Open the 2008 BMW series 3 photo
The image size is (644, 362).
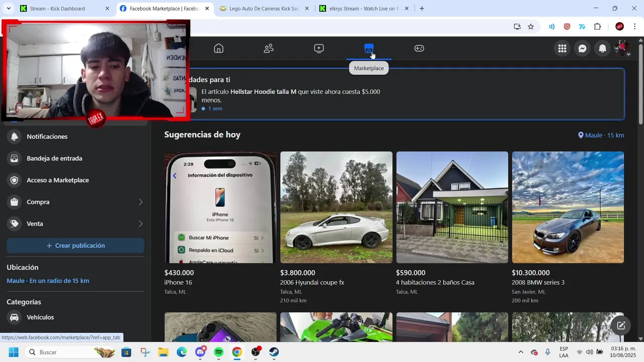click(x=568, y=207)
